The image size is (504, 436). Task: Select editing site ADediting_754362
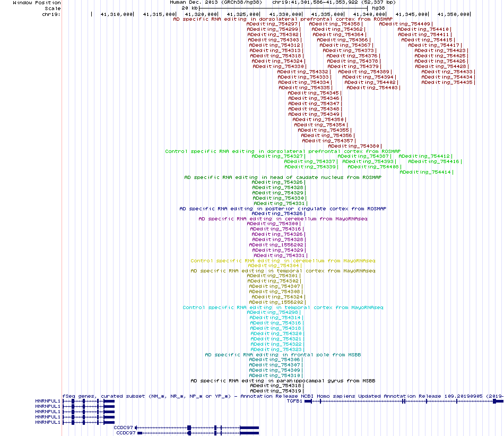coord(338,29)
